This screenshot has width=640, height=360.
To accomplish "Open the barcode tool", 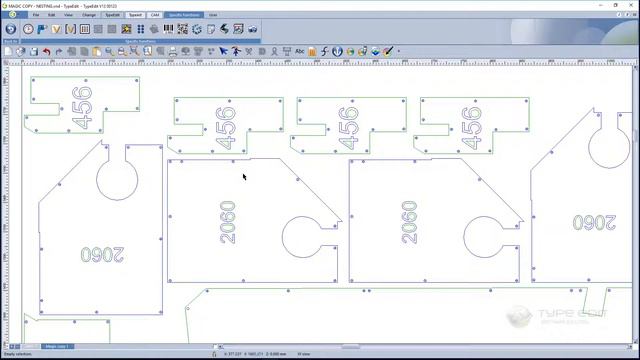I will [168, 29].
